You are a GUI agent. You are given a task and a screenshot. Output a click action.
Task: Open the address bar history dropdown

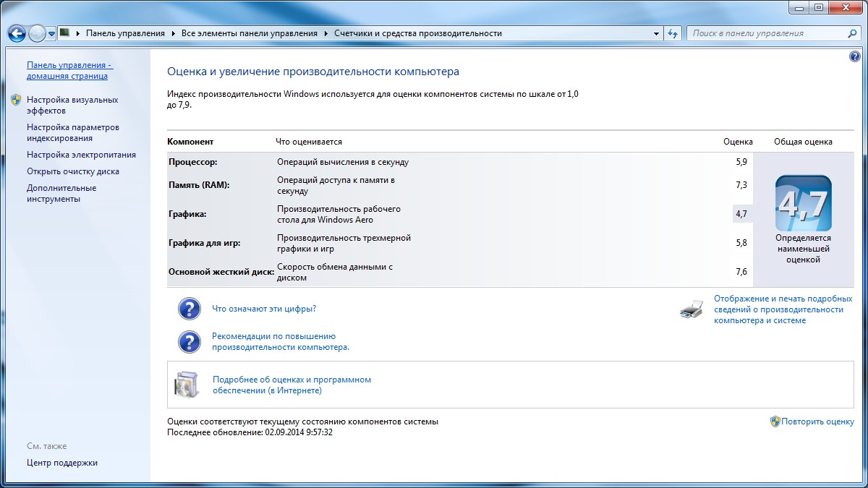(657, 33)
